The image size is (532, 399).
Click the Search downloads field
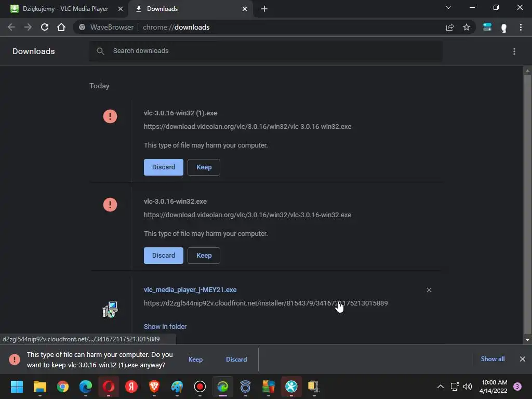pos(265,51)
